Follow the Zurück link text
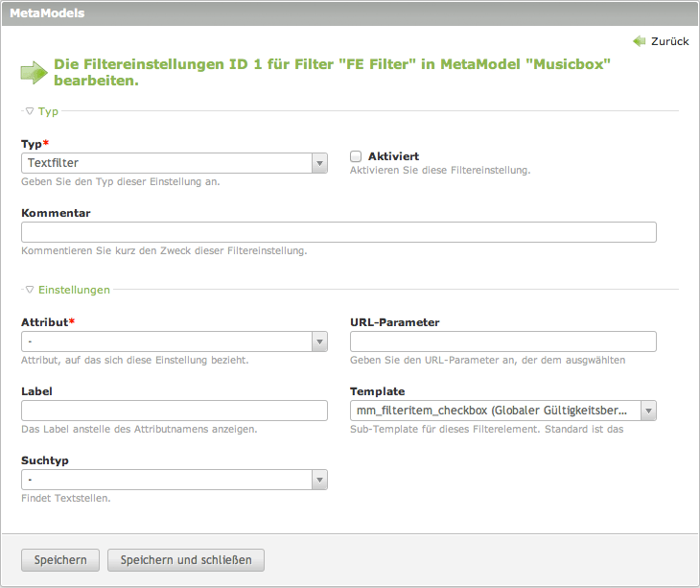700x588 pixels. tap(669, 41)
